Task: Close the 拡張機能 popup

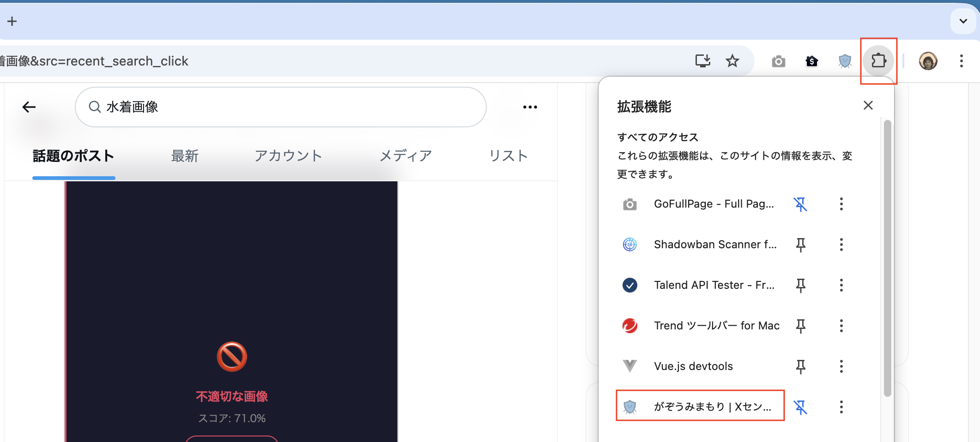Action: [x=868, y=105]
